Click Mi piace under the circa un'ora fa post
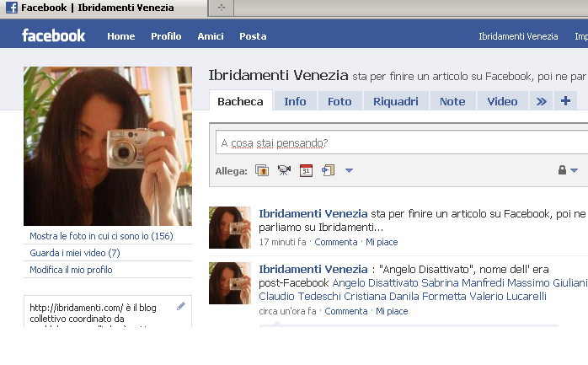The width and height of the screenshot is (588, 365). pos(392,311)
